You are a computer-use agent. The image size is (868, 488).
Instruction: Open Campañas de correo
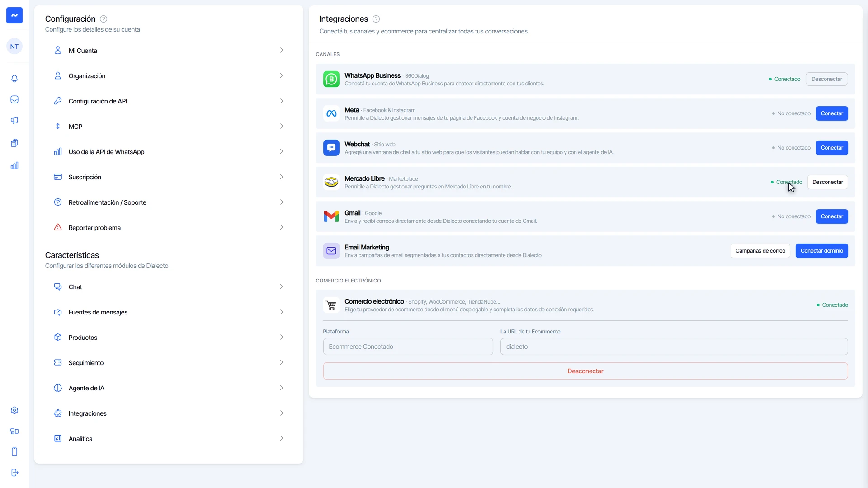[760, 251]
